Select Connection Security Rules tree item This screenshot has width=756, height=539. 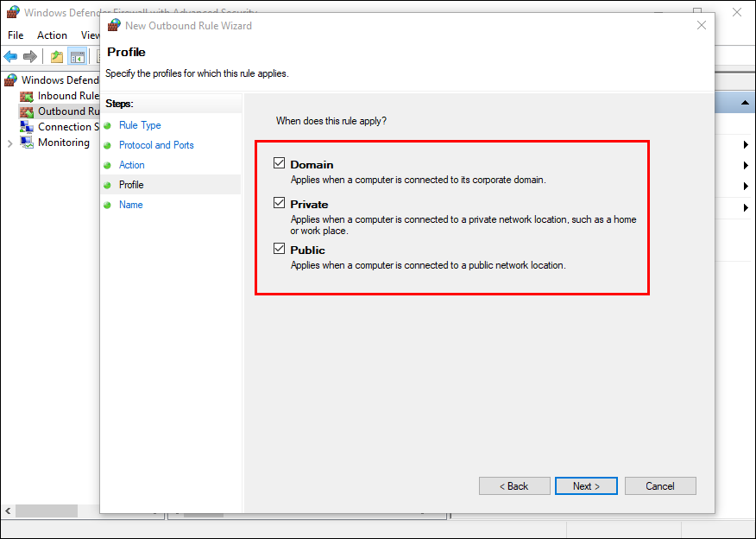pyautogui.click(x=68, y=126)
